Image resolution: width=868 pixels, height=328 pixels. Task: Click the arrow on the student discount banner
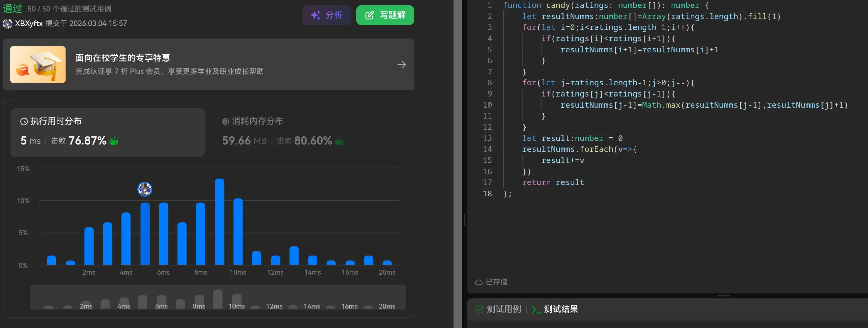pyautogui.click(x=401, y=65)
